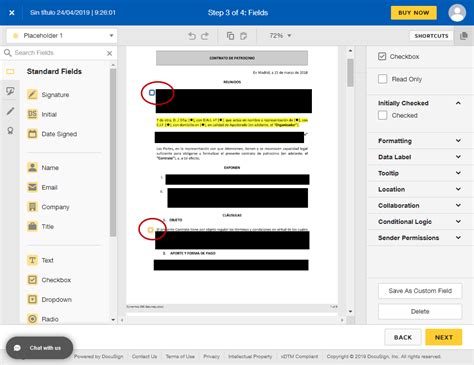Select the Signature field
This screenshot has height=365, width=474.
(x=48, y=95)
